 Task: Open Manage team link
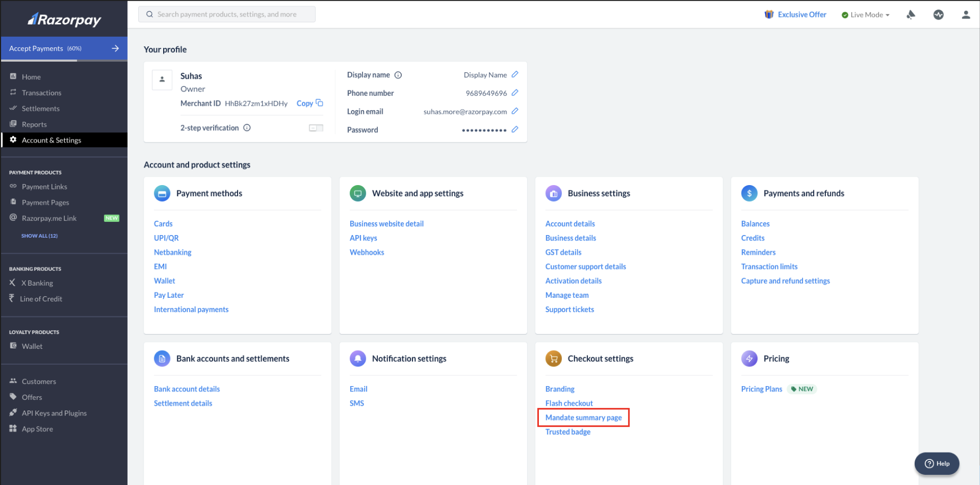tap(567, 295)
